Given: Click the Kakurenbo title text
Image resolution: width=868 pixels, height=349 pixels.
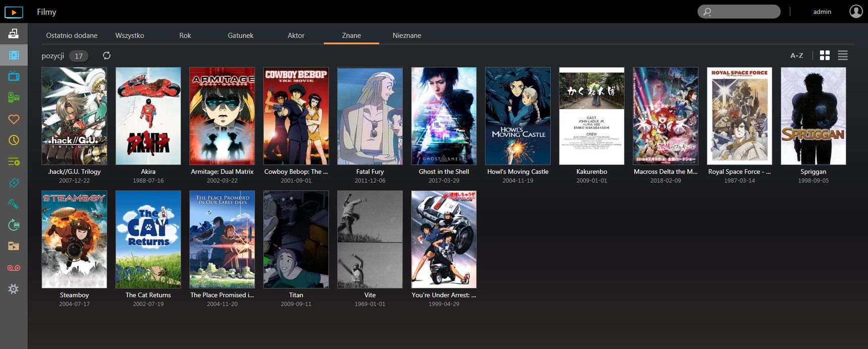Looking at the screenshot, I should pyautogui.click(x=592, y=172).
